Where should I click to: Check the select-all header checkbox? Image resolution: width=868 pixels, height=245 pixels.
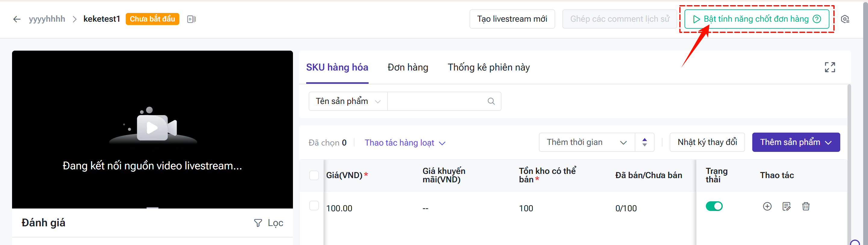[314, 175]
